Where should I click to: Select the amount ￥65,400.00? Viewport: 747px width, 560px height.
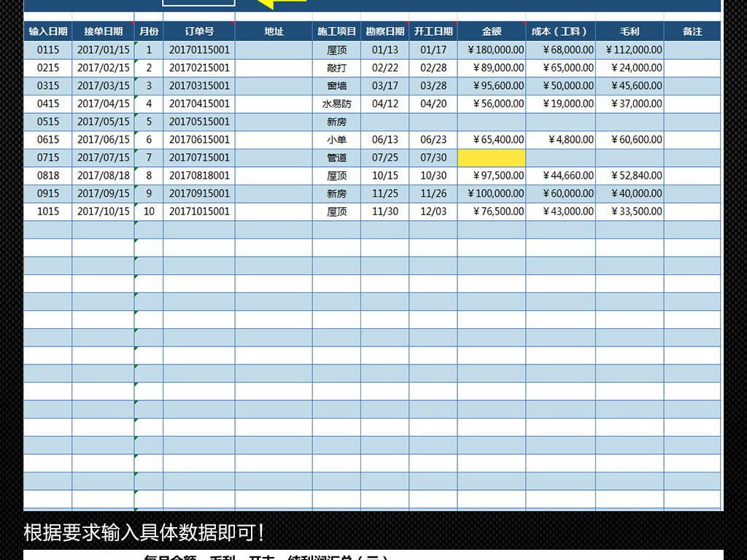[x=492, y=139]
